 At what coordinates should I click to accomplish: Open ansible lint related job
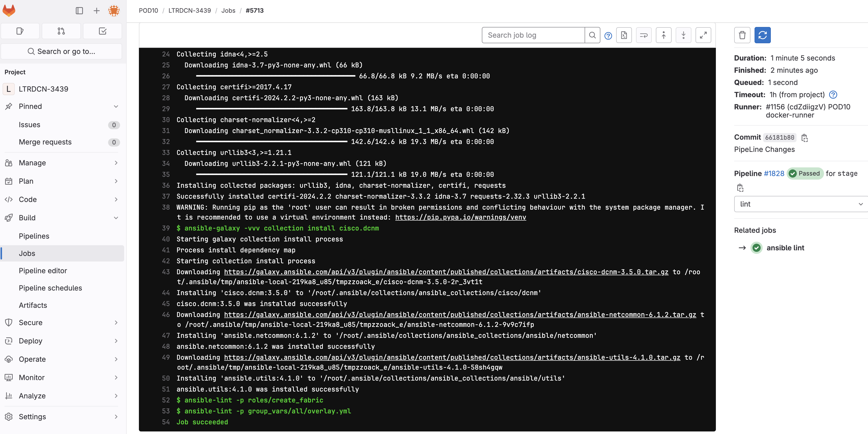pos(785,248)
